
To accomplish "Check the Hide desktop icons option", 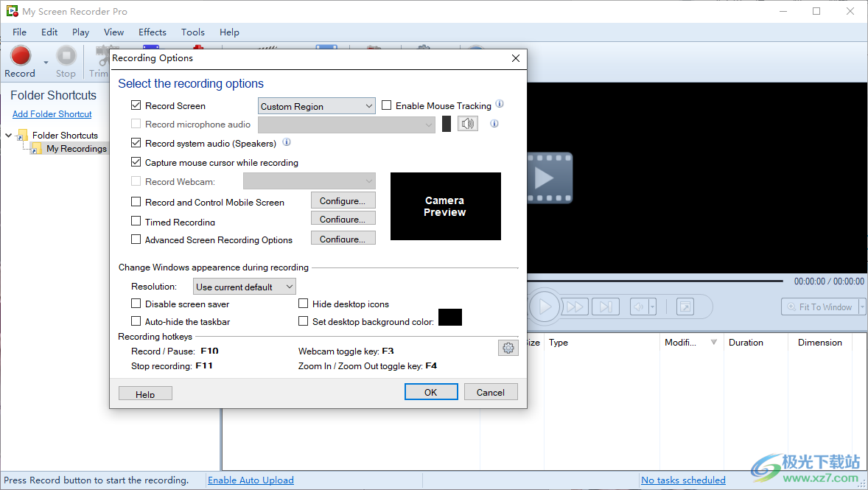I will [x=303, y=304].
